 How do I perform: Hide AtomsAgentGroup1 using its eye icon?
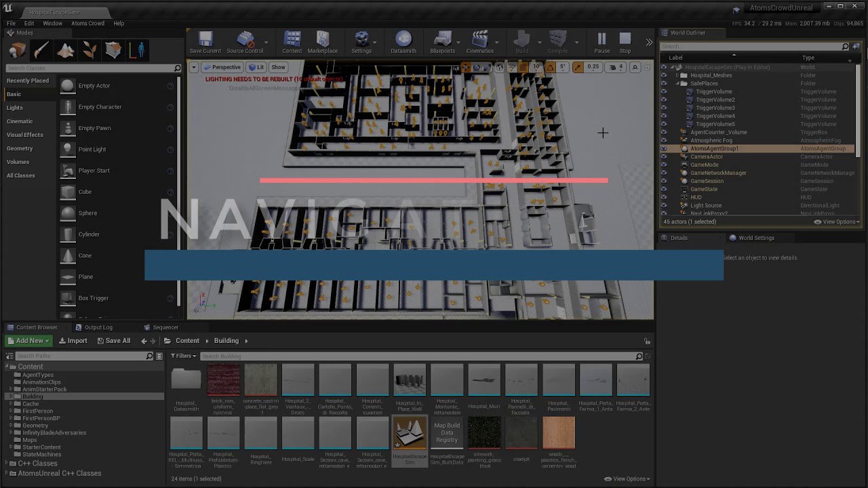point(664,148)
